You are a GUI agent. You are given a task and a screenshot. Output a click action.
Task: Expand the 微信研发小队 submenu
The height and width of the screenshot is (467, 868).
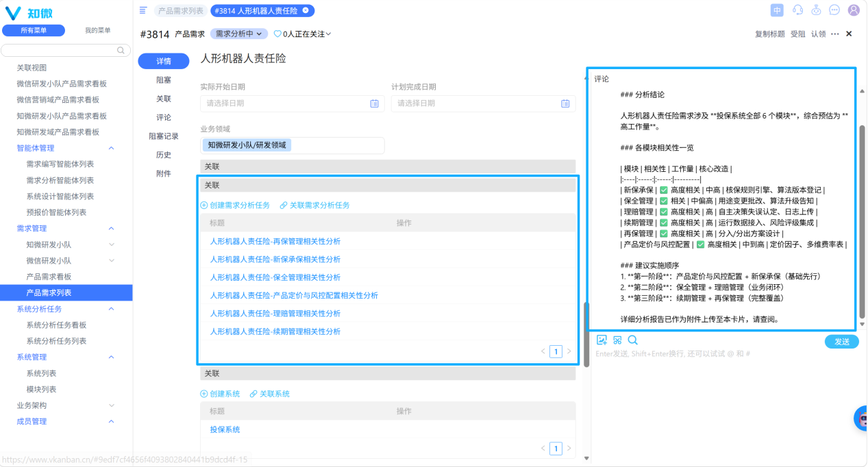pyautogui.click(x=112, y=261)
